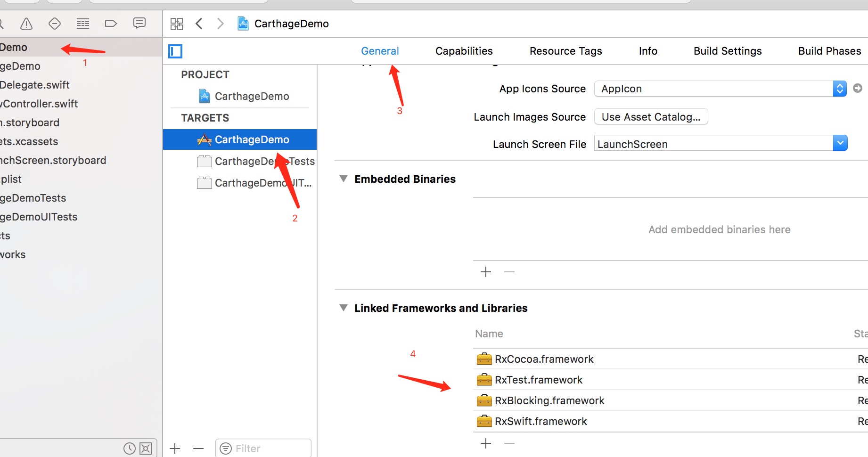Toggle source-control status filter icon
Viewport: 868px width, 457px height.
[x=146, y=449]
